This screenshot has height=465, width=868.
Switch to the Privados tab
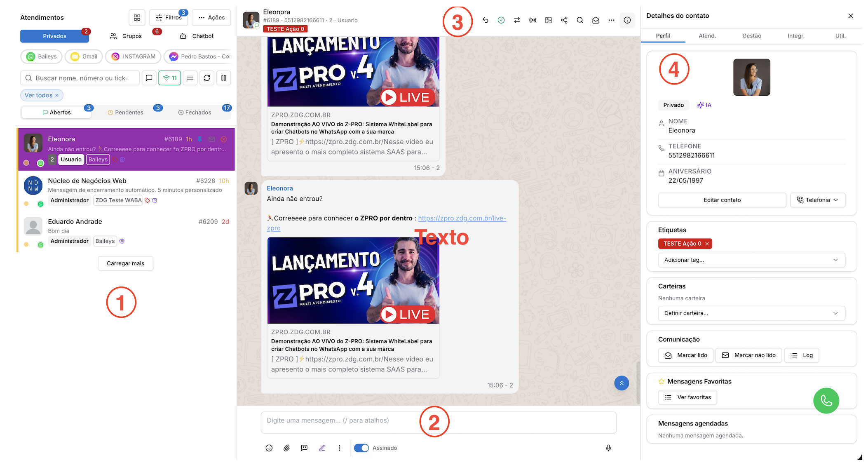pos(54,36)
